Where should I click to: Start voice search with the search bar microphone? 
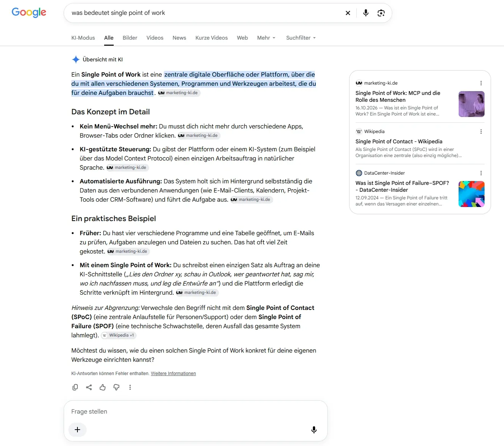pos(366,13)
